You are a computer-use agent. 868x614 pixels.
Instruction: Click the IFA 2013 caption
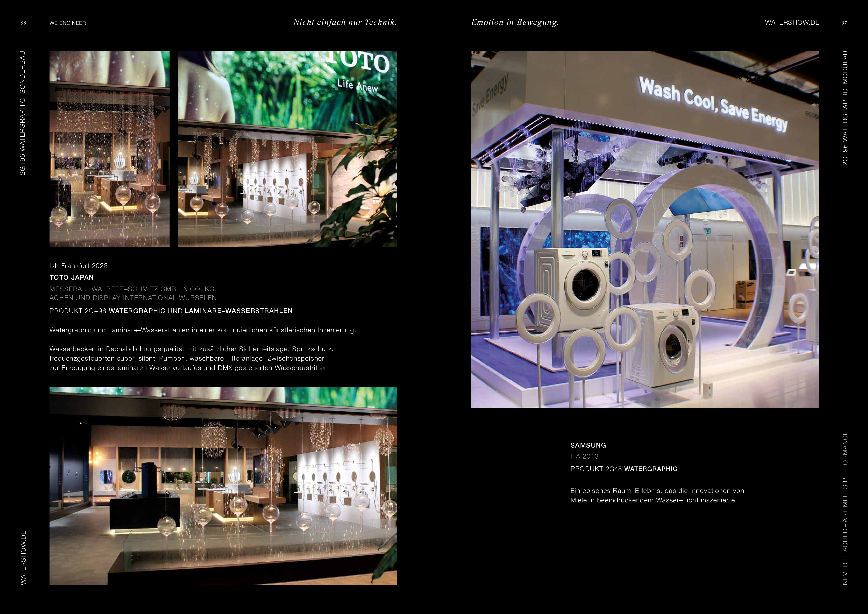(584, 456)
